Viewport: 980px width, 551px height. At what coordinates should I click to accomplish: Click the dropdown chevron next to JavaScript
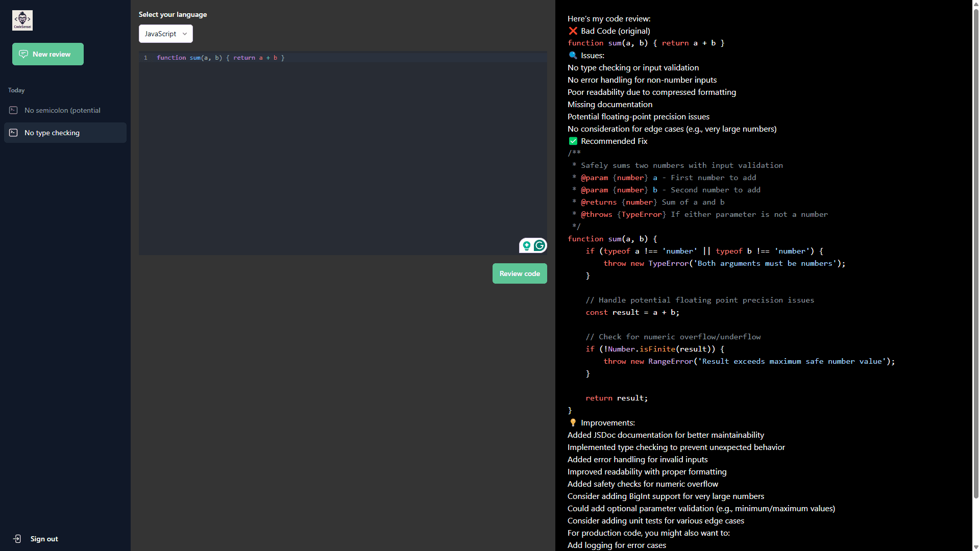185,34
